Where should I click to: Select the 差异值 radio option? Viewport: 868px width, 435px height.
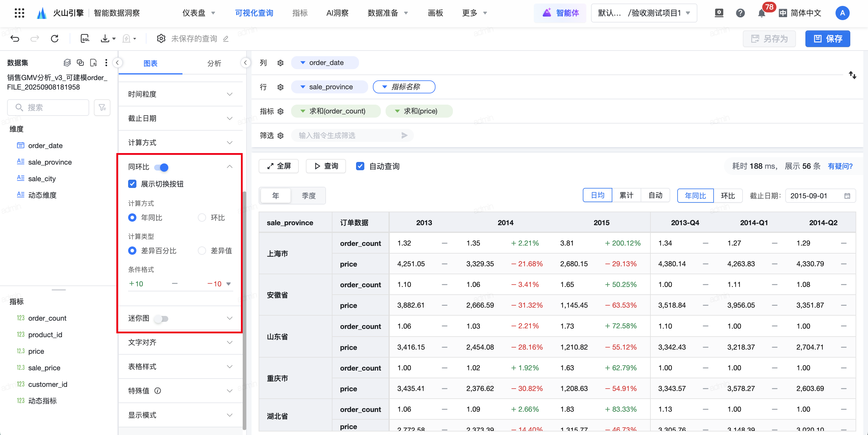[202, 251]
